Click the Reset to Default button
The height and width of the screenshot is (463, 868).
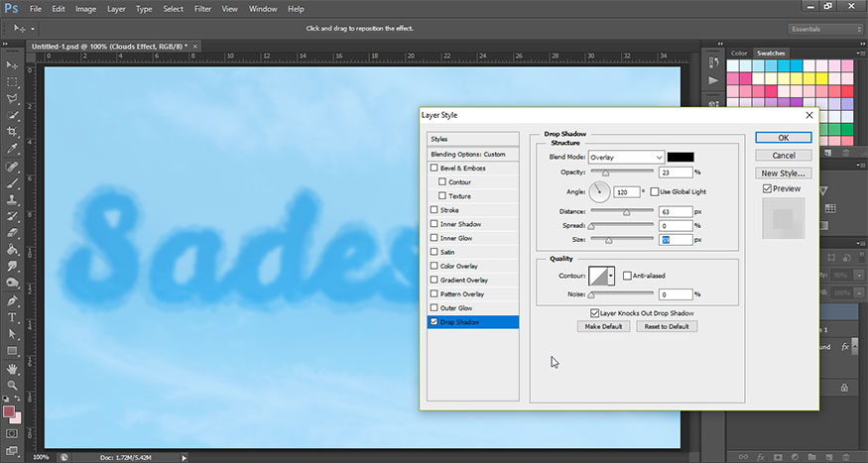[667, 326]
